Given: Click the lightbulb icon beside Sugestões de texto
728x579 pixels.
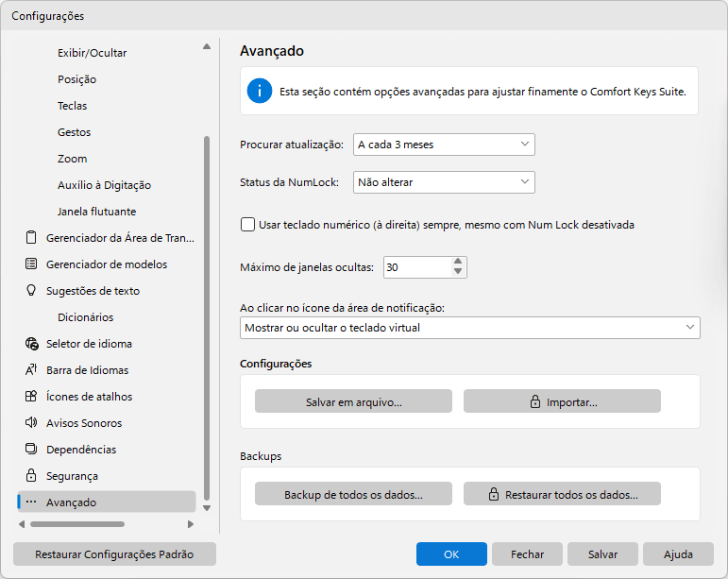Looking at the screenshot, I should pos(31,290).
